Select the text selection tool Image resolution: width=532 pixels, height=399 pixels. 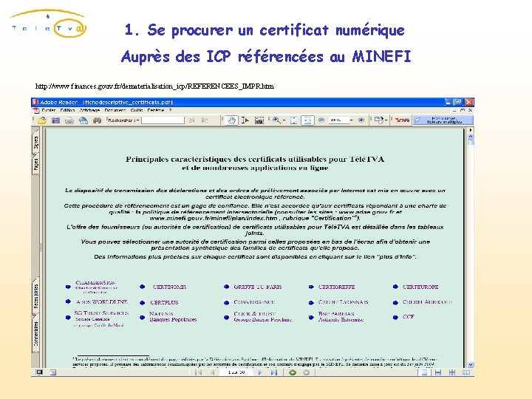(x=245, y=120)
